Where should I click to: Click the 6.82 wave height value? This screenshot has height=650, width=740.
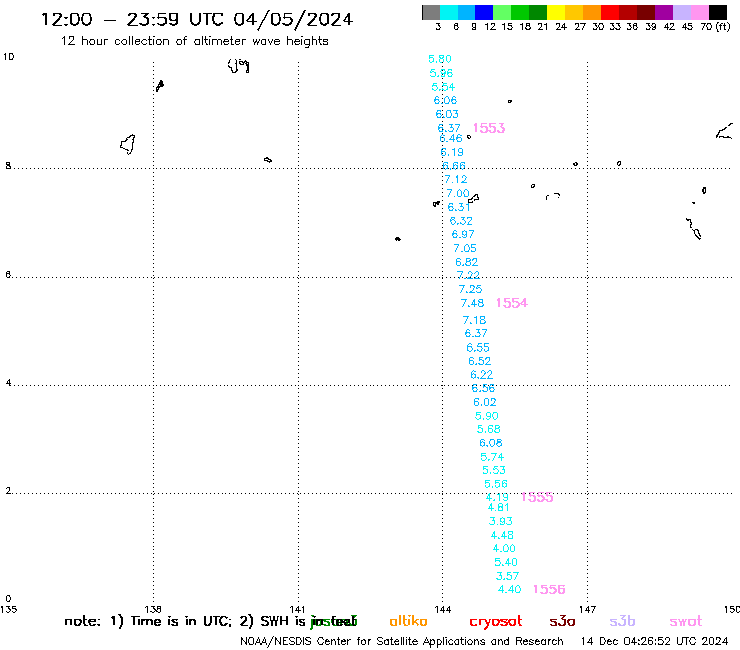[x=467, y=262]
